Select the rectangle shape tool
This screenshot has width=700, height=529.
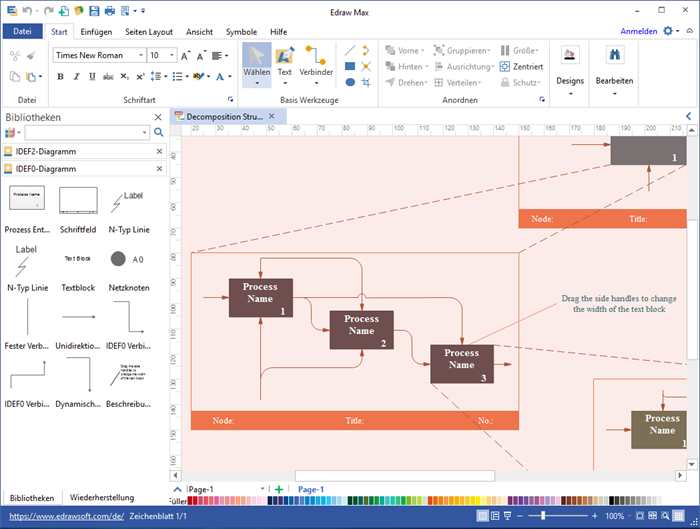point(350,66)
